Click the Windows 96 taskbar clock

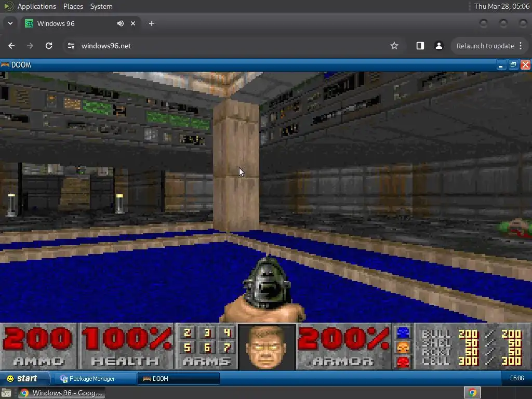tap(517, 378)
